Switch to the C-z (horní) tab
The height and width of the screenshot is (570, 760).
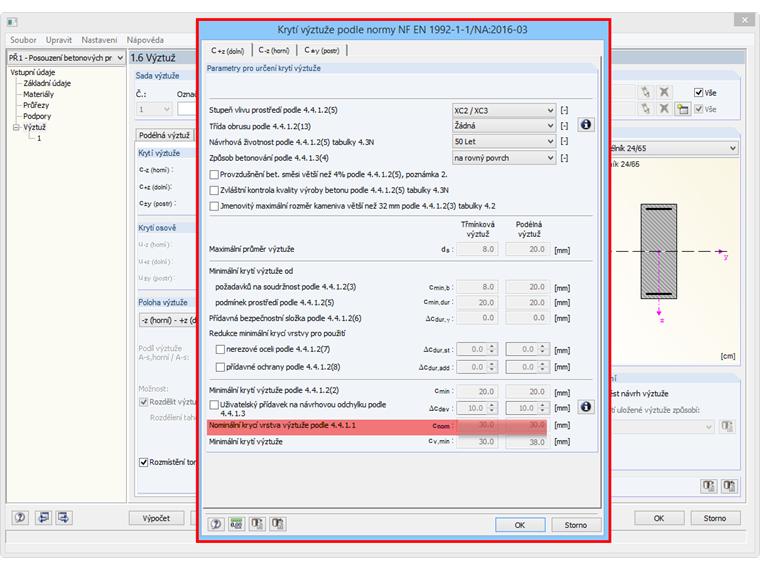[274, 50]
